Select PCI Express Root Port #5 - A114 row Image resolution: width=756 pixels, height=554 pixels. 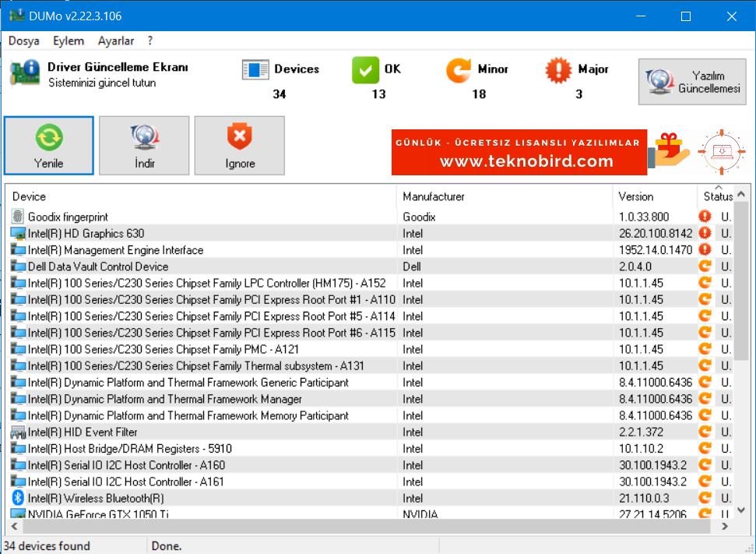pos(369,316)
